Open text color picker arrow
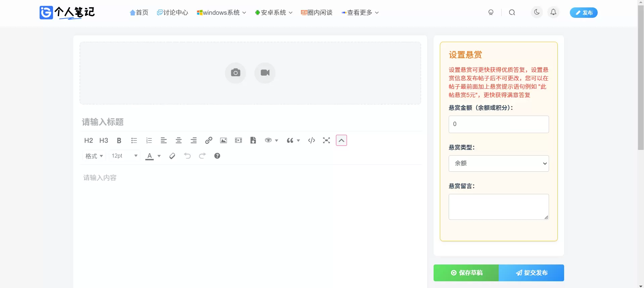Image resolution: width=644 pixels, height=288 pixels. click(159, 156)
